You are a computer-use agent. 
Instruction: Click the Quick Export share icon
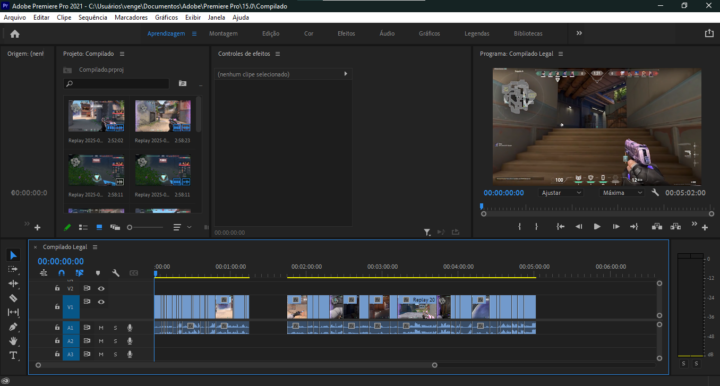709,34
